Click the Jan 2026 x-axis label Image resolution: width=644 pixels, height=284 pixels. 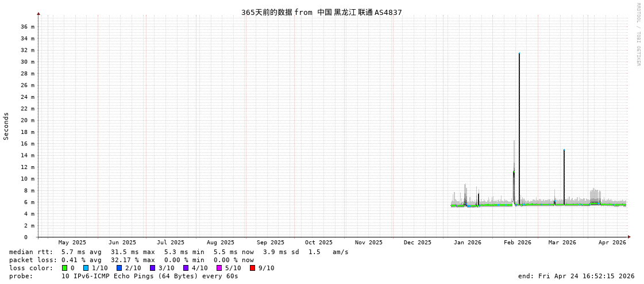[467, 243]
